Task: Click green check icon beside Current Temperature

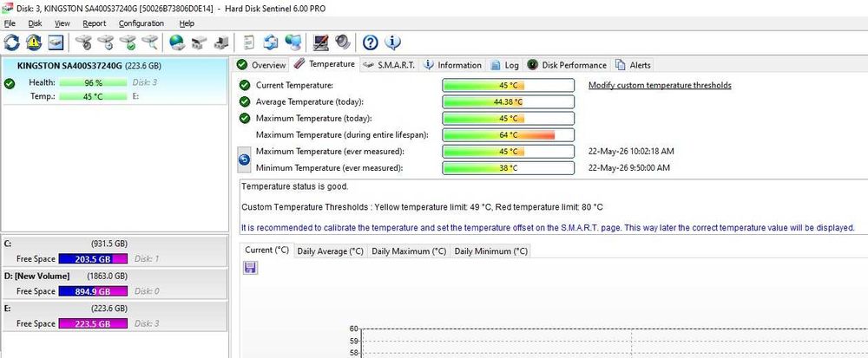Action: click(244, 85)
